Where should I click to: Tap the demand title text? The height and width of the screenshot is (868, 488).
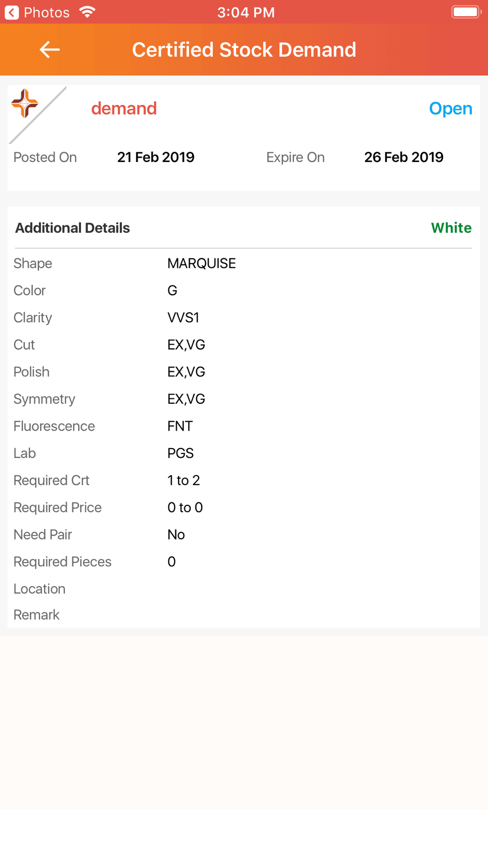pyautogui.click(x=124, y=108)
